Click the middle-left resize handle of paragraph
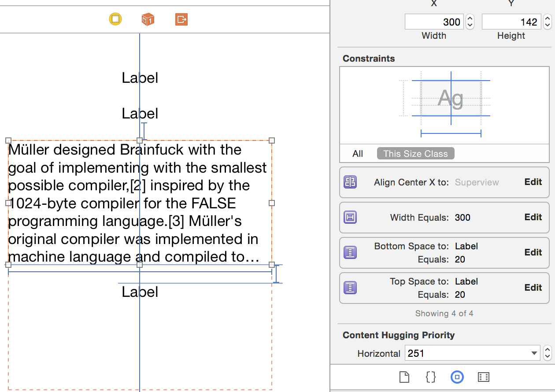Image resolution: width=555 pixels, height=392 pixels. click(x=8, y=203)
